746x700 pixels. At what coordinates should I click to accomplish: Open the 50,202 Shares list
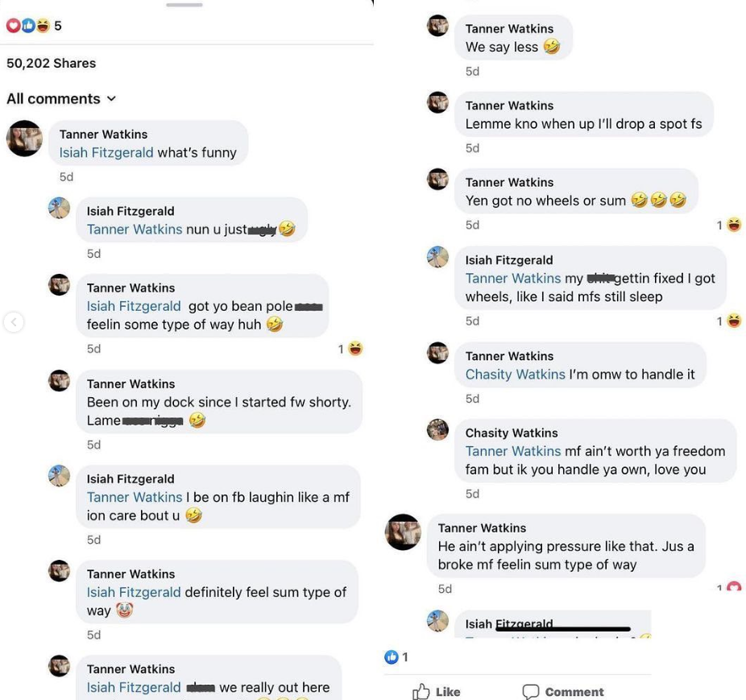51,63
